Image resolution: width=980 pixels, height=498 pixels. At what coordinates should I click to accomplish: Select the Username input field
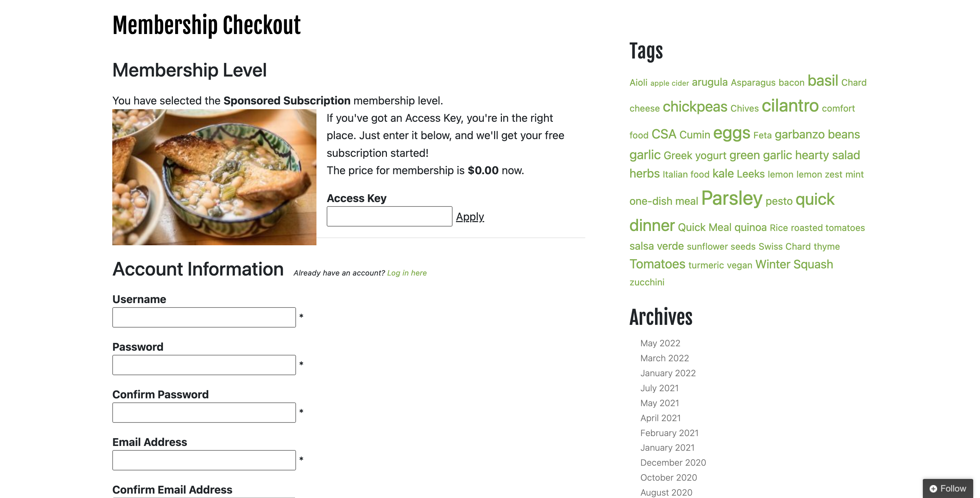click(x=204, y=318)
